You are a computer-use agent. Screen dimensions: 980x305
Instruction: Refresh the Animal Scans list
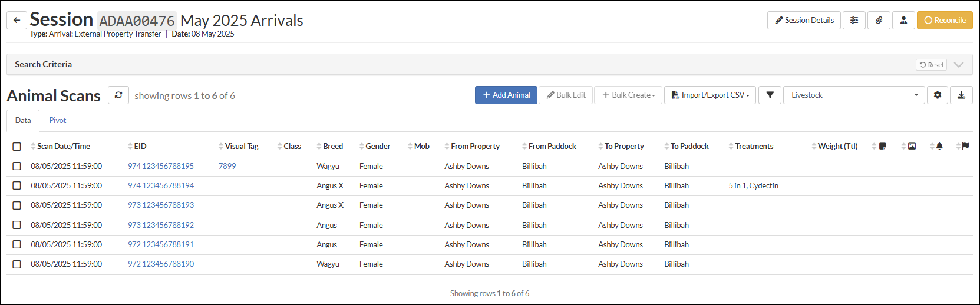pos(118,95)
